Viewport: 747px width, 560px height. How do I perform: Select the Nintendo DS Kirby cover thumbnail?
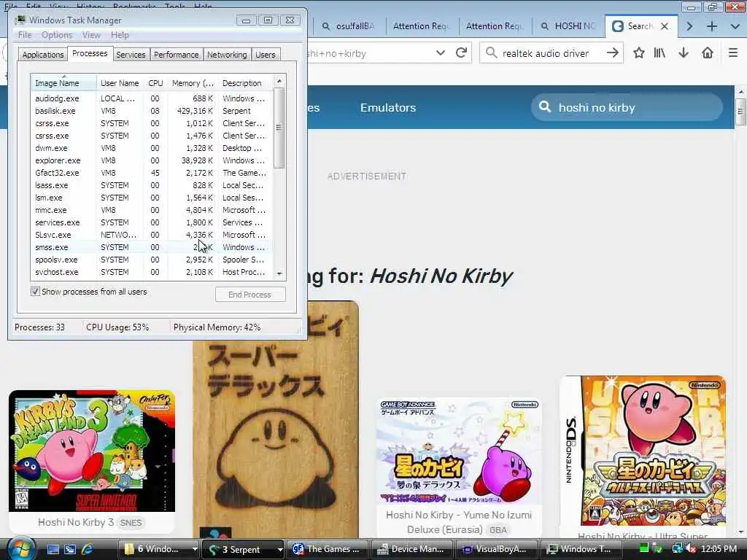pos(643,450)
